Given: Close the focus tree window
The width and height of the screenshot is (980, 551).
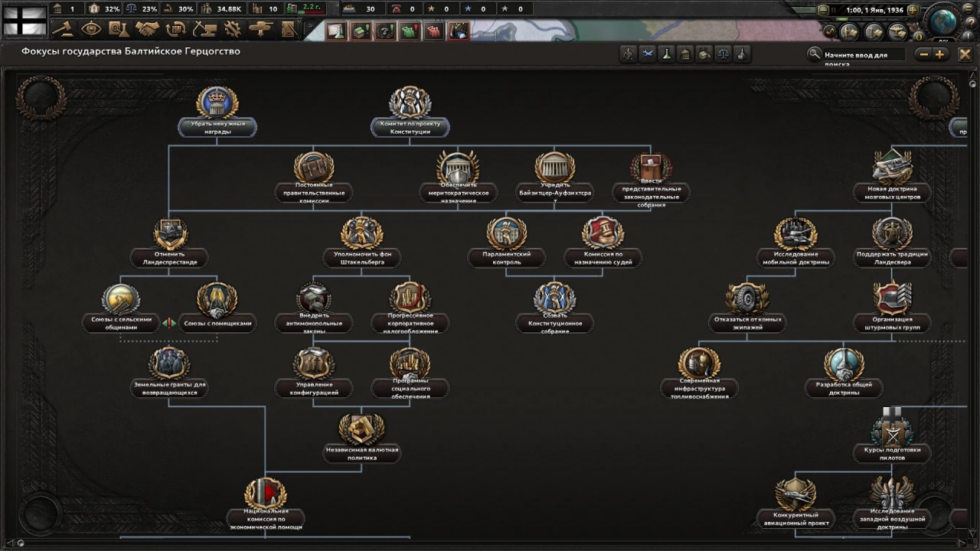Looking at the screenshot, I should [x=965, y=54].
